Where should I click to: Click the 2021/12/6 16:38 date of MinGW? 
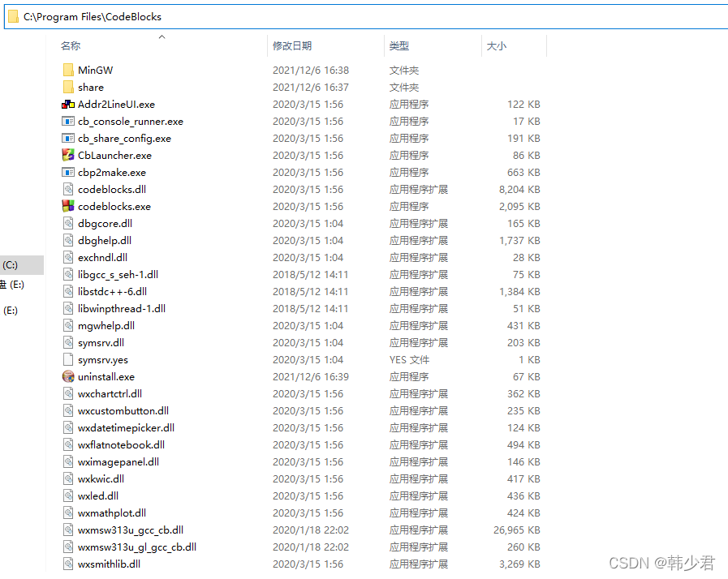311,70
